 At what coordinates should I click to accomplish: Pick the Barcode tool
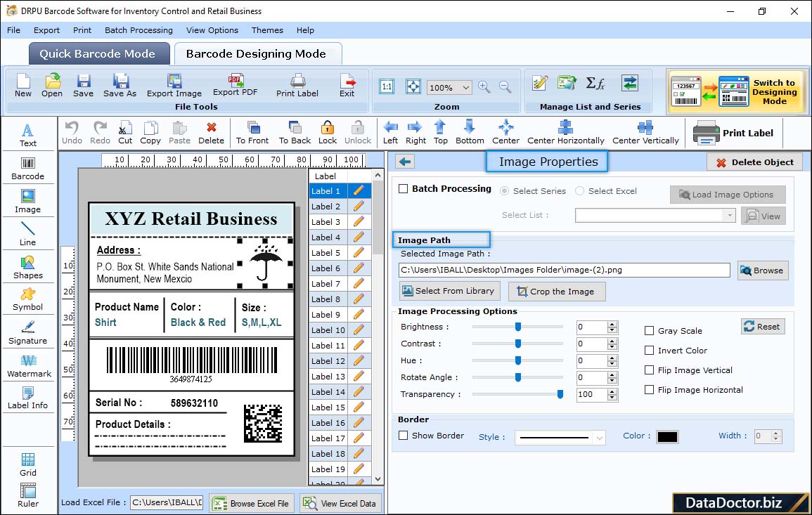pos(28,169)
